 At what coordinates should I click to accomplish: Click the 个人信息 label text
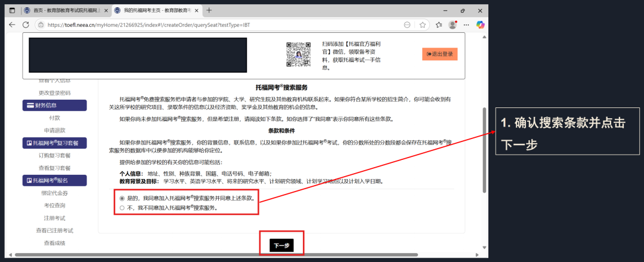pos(131,174)
